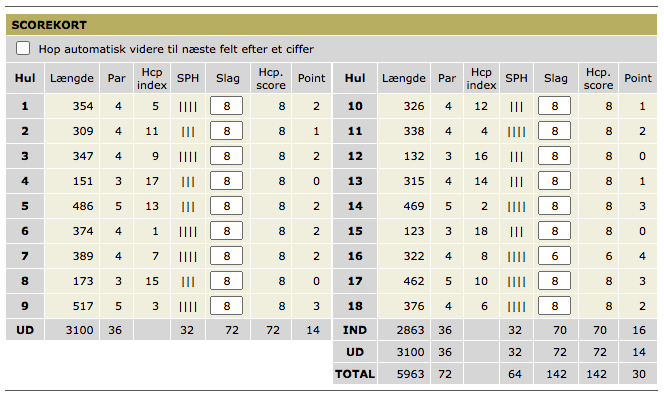Screen dimensions: 664x397
Task: Click hole 15 Hcp index 18
Action: click(x=481, y=231)
